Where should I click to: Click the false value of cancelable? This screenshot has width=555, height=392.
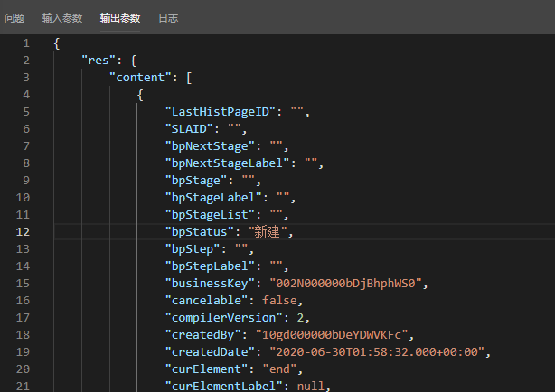point(280,301)
